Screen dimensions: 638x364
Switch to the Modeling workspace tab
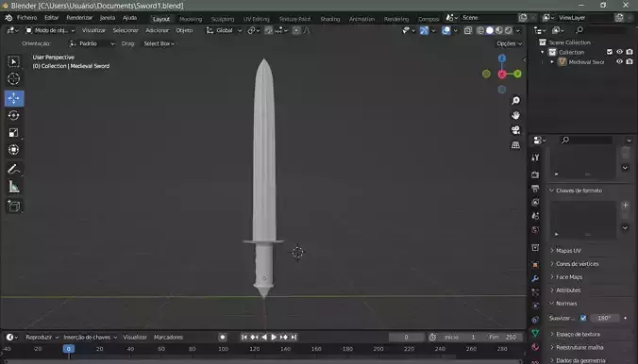(x=191, y=19)
